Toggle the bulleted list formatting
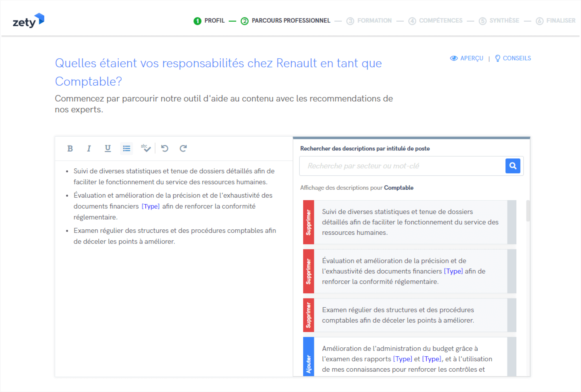Viewport: 581px width, 392px height. point(126,148)
